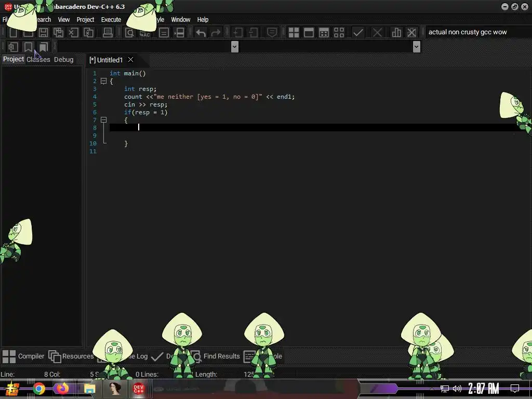The image size is (532, 399).
Task: Compile the code with the four-squares icon
Action: pyautogui.click(x=294, y=33)
